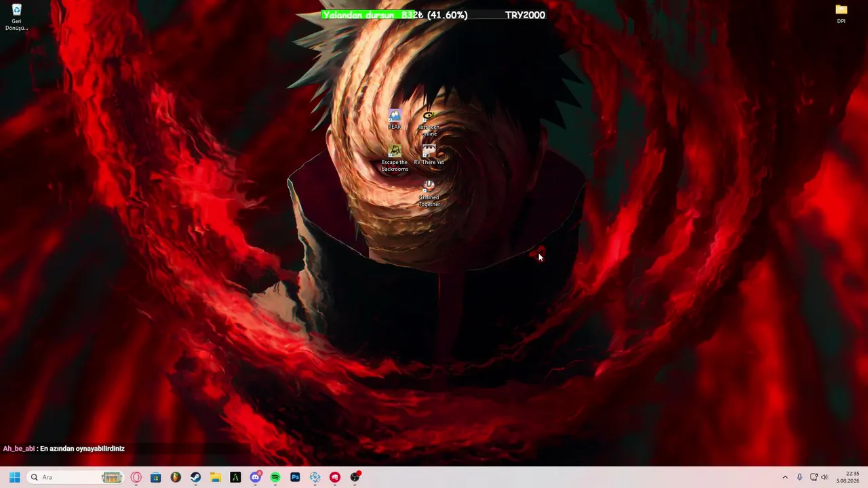The height and width of the screenshot is (488, 868).
Task: Open the PEAK game shortcut
Action: (x=395, y=119)
